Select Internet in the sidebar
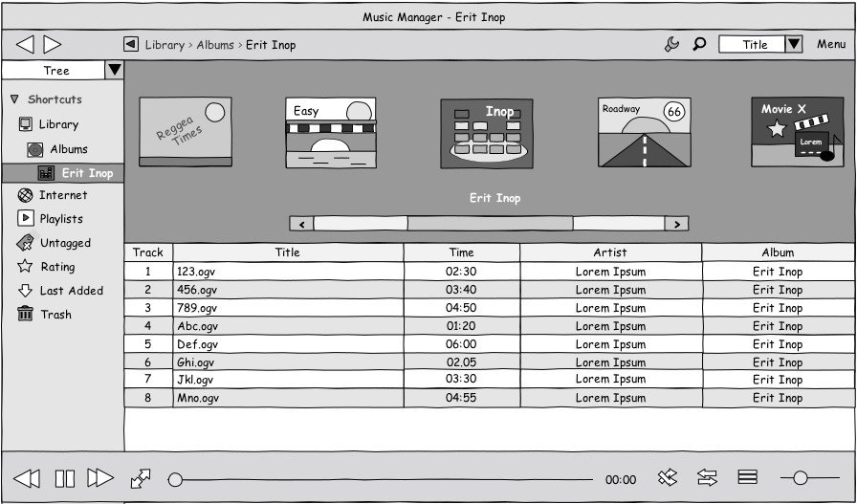857x504 pixels. [x=63, y=195]
